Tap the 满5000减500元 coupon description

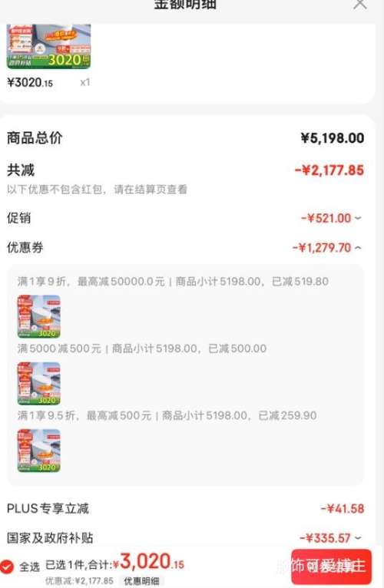(x=142, y=349)
